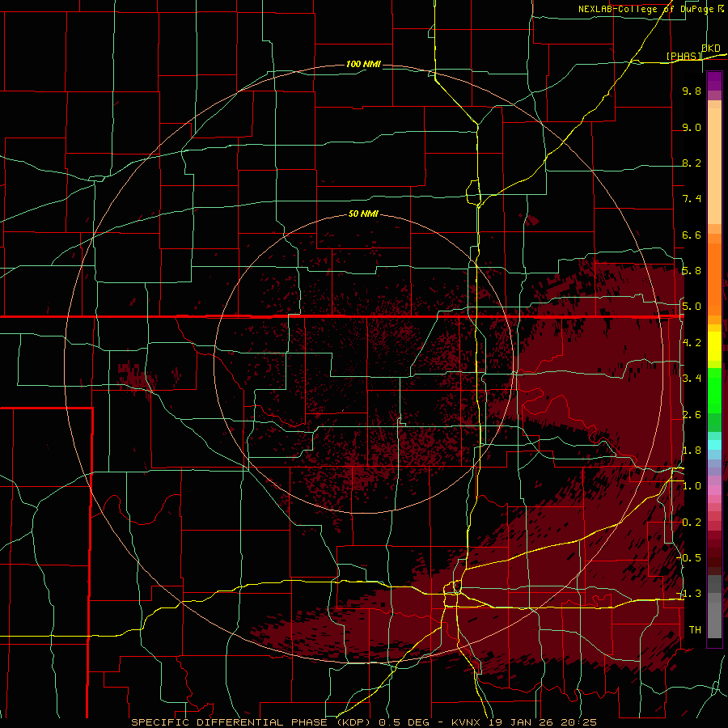The height and width of the screenshot is (728, 728).
Task: Select the 7.4 legend value
Action: coord(692,199)
